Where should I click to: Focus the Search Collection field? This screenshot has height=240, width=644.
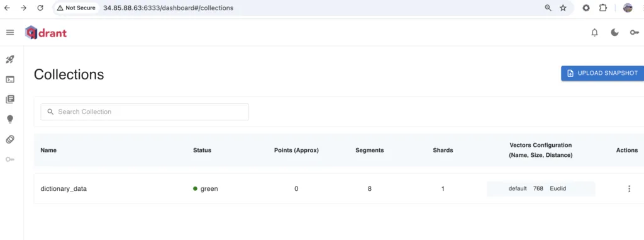click(145, 111)
